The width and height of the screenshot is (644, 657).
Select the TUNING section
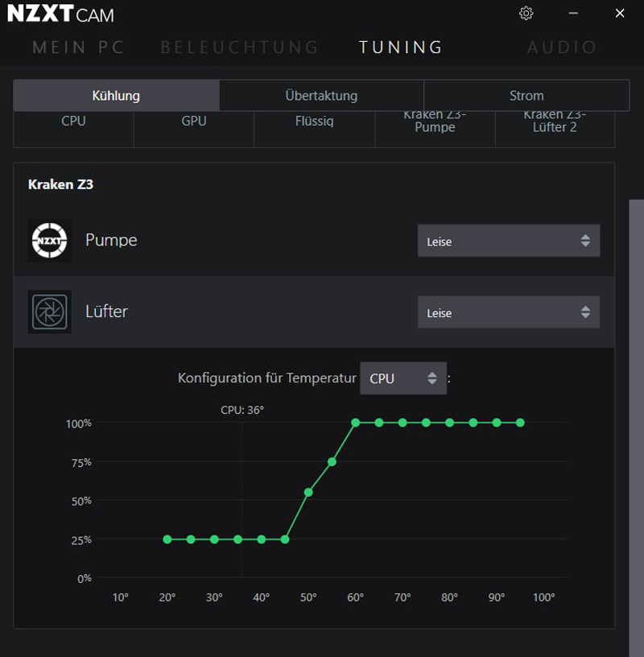point(401,48)
